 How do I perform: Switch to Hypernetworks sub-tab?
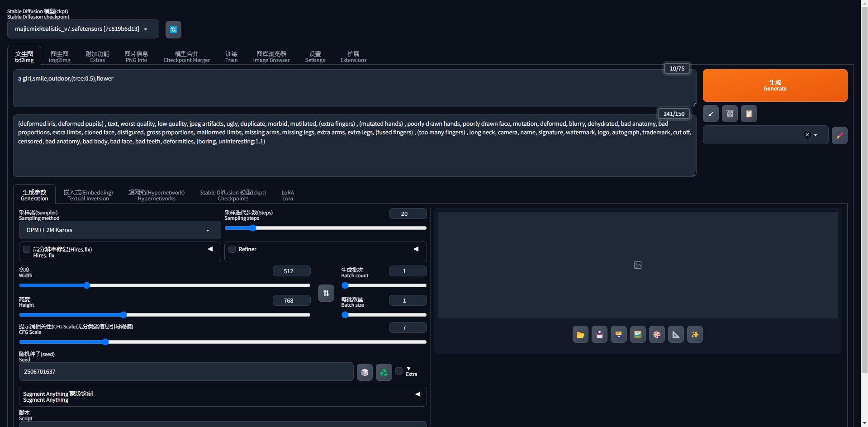tap(157, 195)
